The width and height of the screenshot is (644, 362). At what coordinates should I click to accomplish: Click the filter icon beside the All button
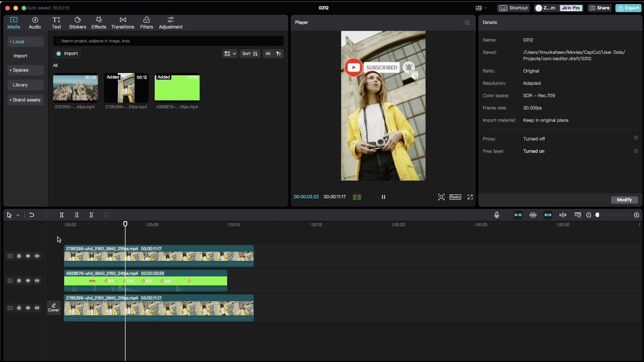pyautogui.click(x=278, y=53)
